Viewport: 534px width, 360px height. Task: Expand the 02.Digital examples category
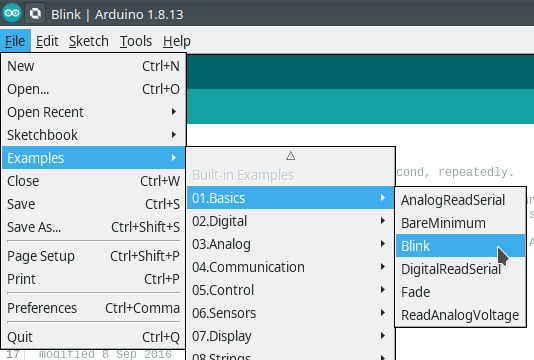(x=290, y=221)
